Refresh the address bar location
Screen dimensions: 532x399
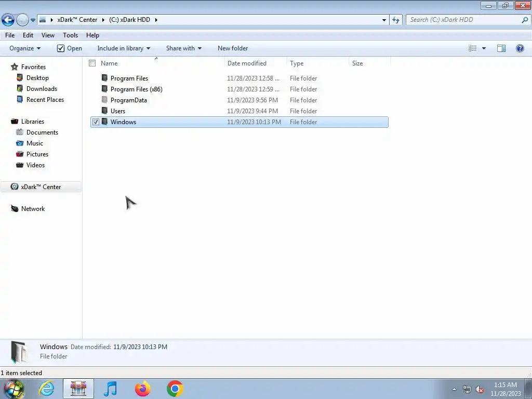(396, 20)
